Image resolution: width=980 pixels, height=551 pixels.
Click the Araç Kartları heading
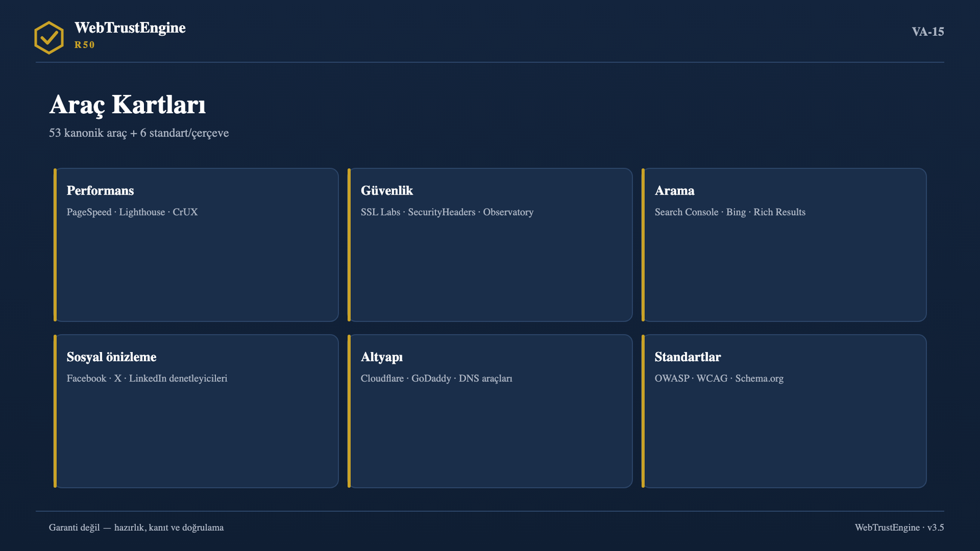pyautogui.click(x=127, y=105)
